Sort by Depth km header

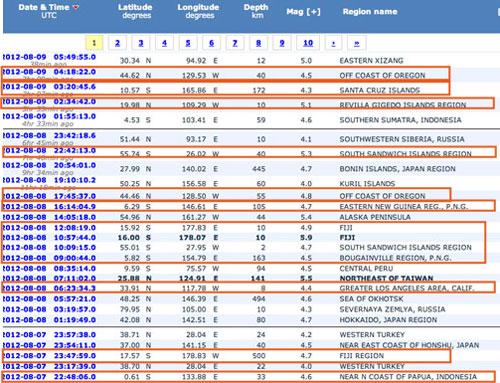tap(256, 11)
